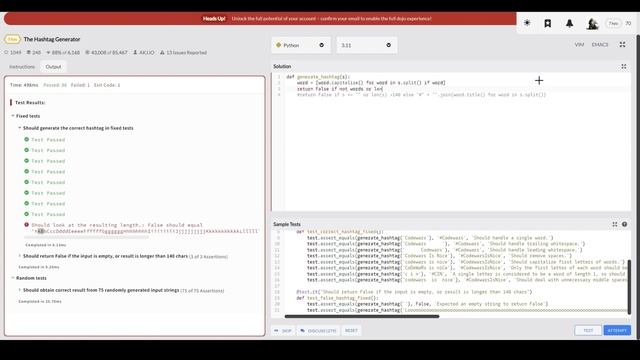Image resolution: width=640 pixels, height=360 pixels.
Task: Click the commented '#return False' solution line
Action: click(x=421, y=95)
